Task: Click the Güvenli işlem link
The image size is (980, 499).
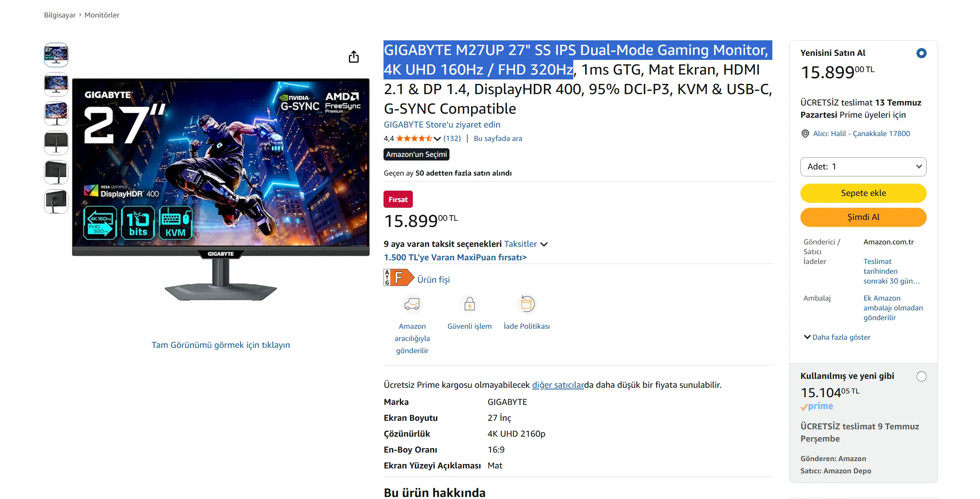Action: [x=469, y=326]
